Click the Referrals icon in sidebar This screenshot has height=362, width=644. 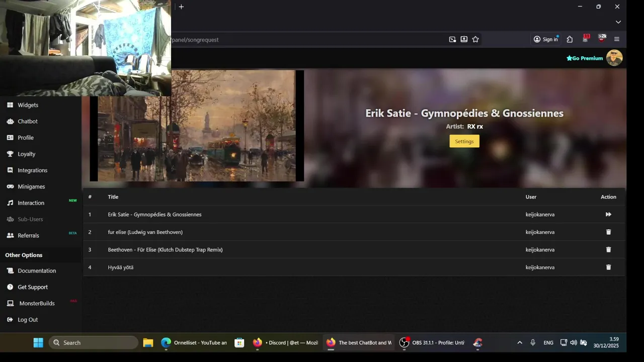coord(10,235)
